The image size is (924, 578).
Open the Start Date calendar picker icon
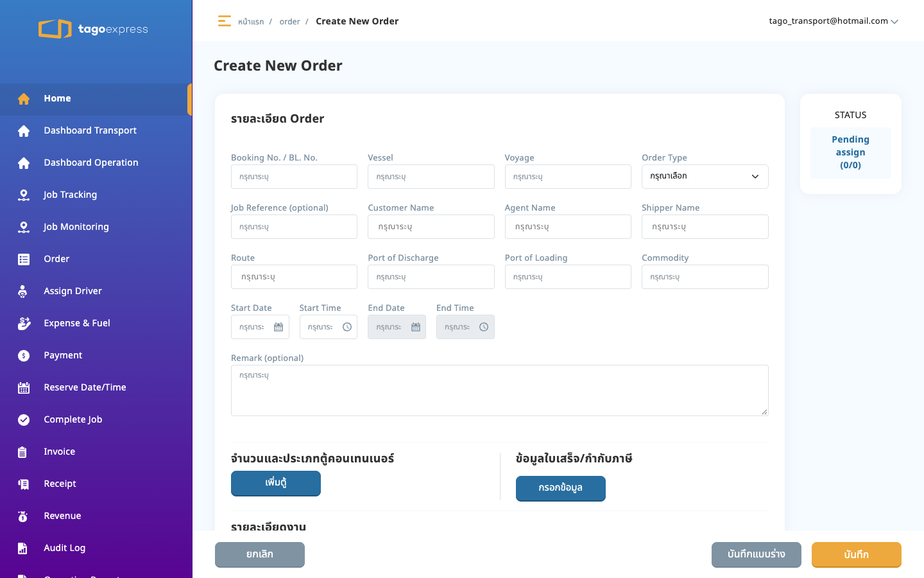(x=278, y=327)
